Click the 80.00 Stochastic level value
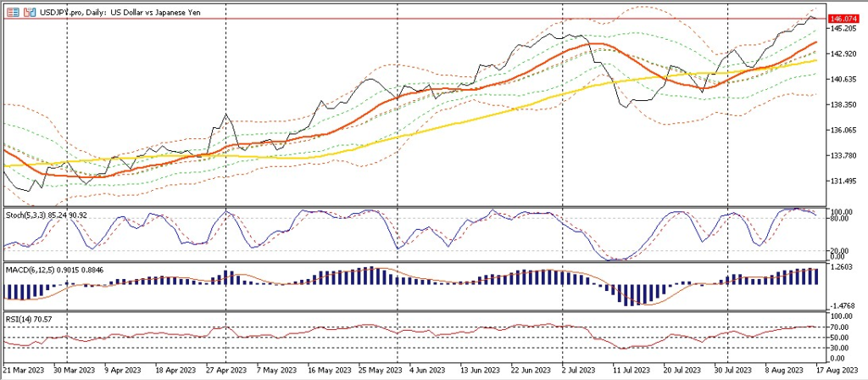Screen dimensions: 868x380 841,219
